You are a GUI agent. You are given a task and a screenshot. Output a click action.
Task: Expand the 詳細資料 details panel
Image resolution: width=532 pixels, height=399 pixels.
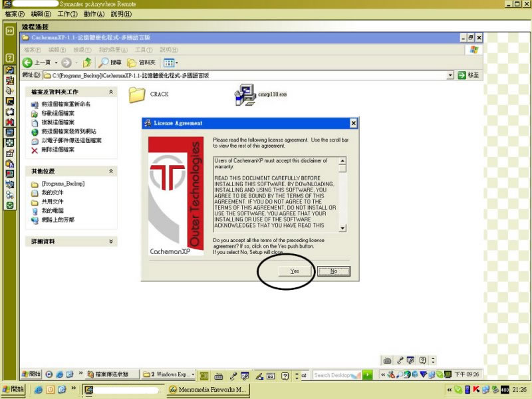[x=111, y=241]
